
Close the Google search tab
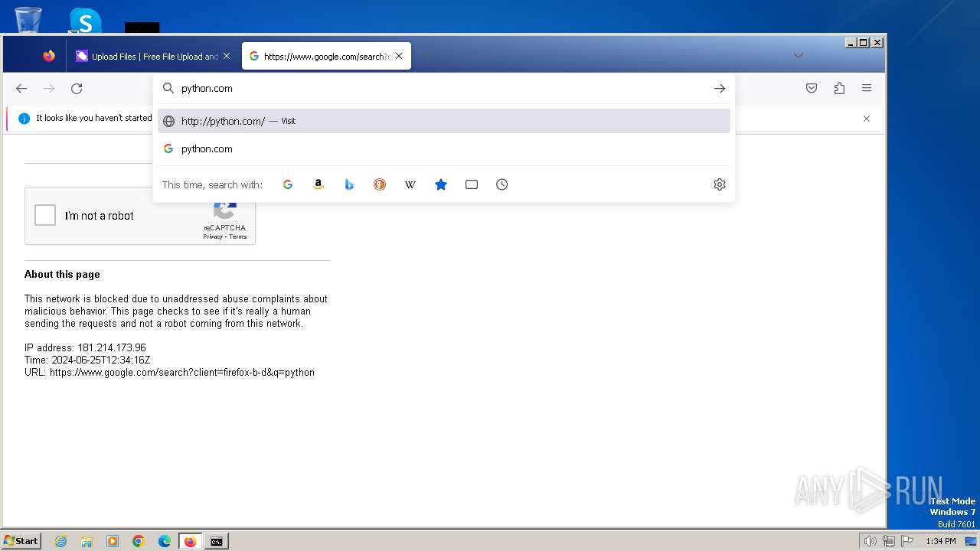[x=399, y=56]
